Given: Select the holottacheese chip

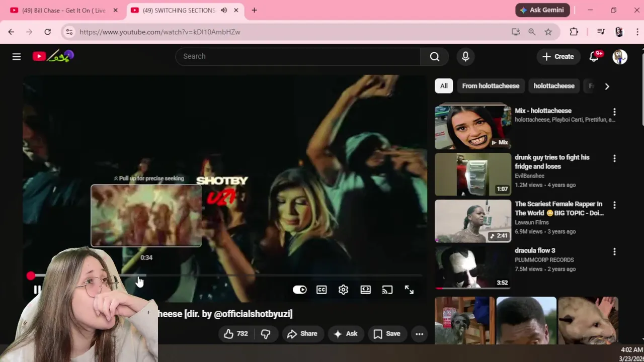Looking at the screenshot, I should coord(554,86).
